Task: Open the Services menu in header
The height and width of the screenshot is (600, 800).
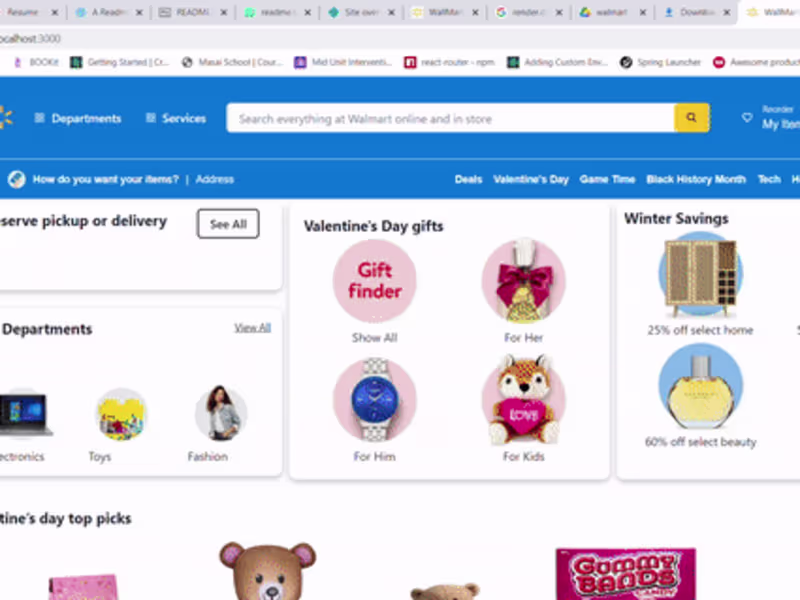Action: (176, 118)
